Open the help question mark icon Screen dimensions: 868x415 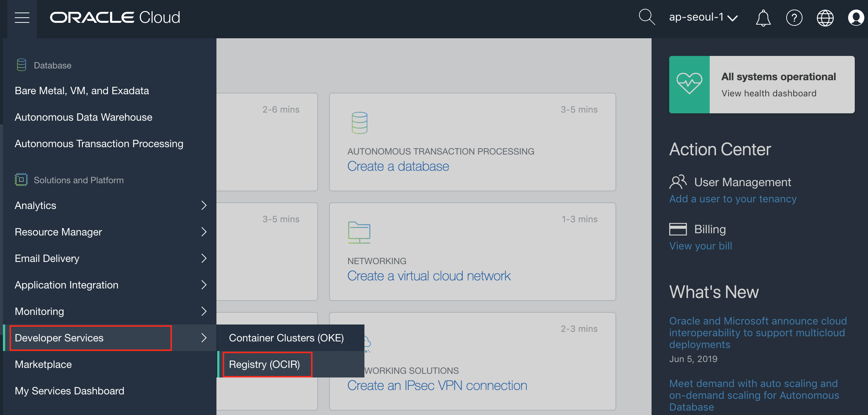click(794, 18)
